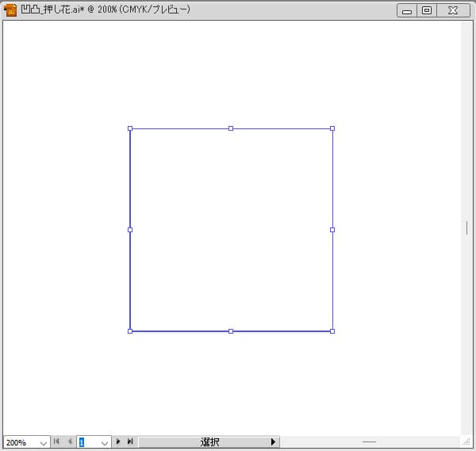Open the zoom level dropdown arrow

[x=43, y=443]
